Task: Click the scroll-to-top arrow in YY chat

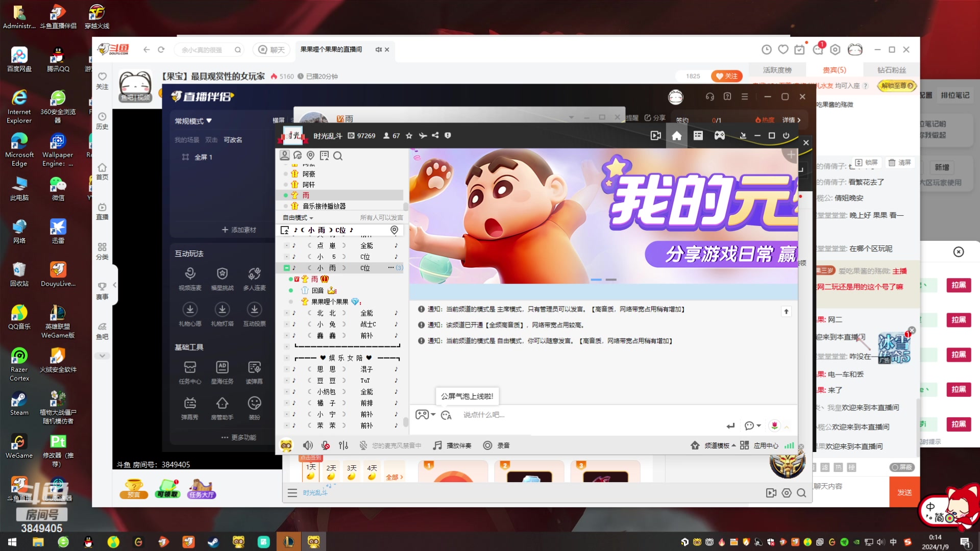Action: 786,311
